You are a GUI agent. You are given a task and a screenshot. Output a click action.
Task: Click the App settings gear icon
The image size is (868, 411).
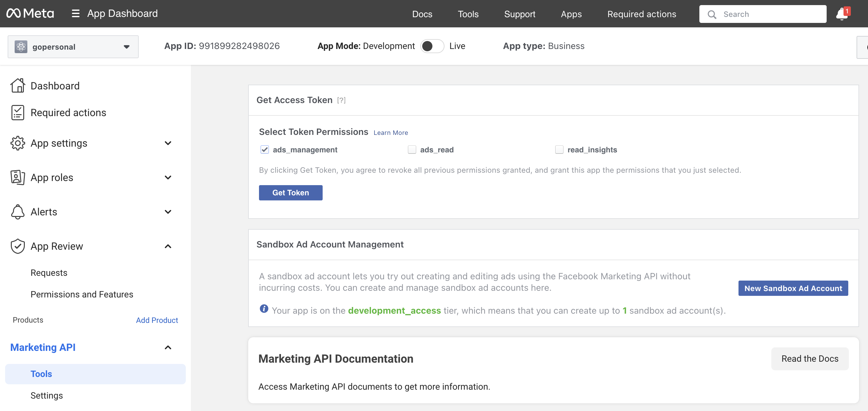(17, 143)
